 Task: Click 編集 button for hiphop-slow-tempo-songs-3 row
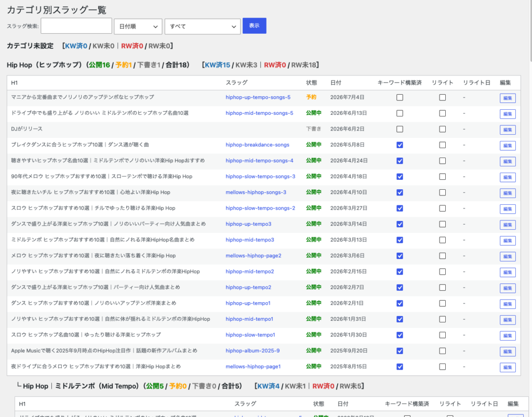(x=508, y=177)
